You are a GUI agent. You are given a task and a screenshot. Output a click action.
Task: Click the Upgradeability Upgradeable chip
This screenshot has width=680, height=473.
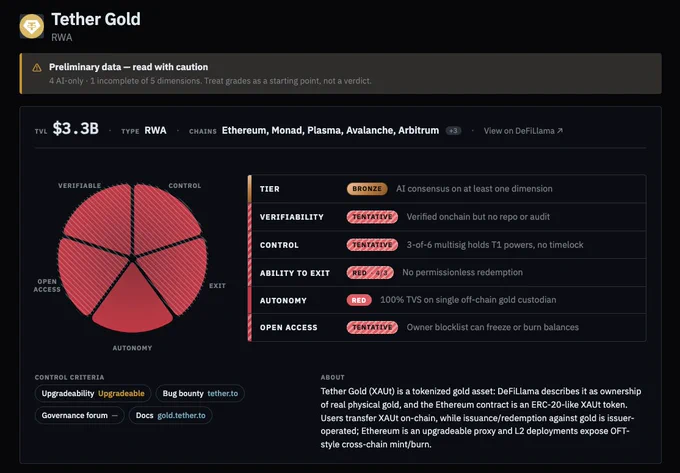(x=93, y=394)
